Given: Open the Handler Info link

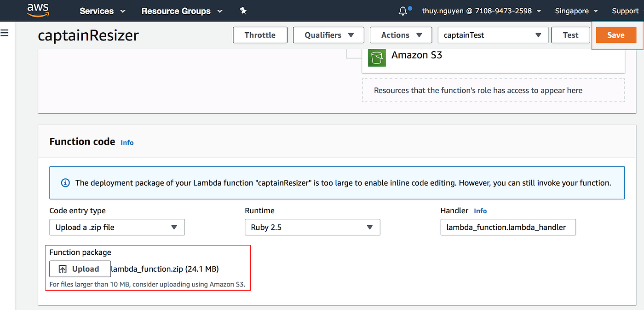Looking at the screenshot, I should pyautogui.click(x=480, y=211).
